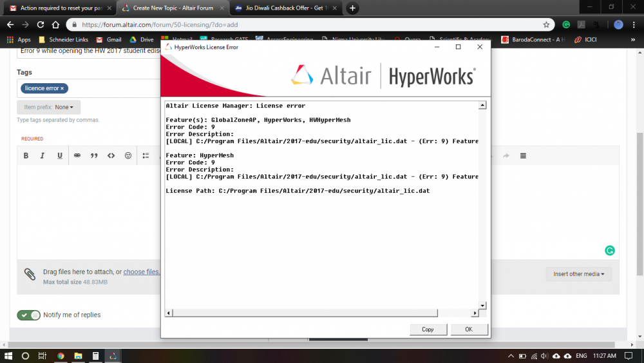Open the Schneider Links bookmark folder
The width and height of the screenshot is (644, 363).
coord(63,39)
